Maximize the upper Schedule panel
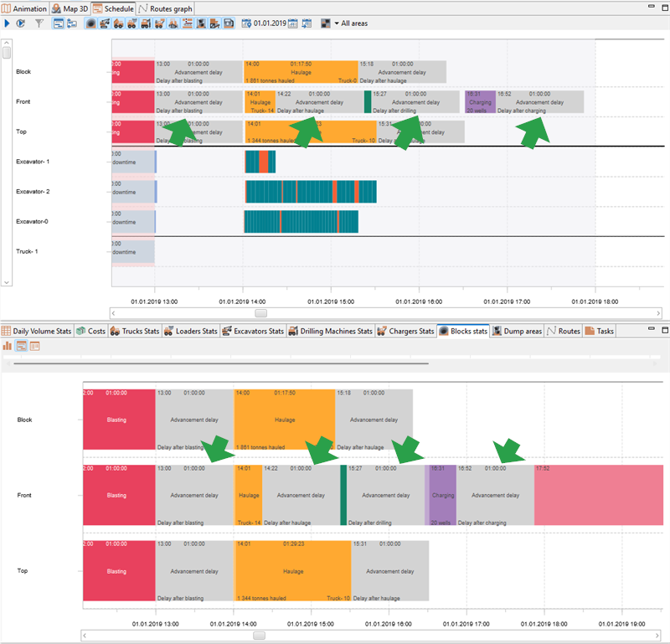 [665, 8]
